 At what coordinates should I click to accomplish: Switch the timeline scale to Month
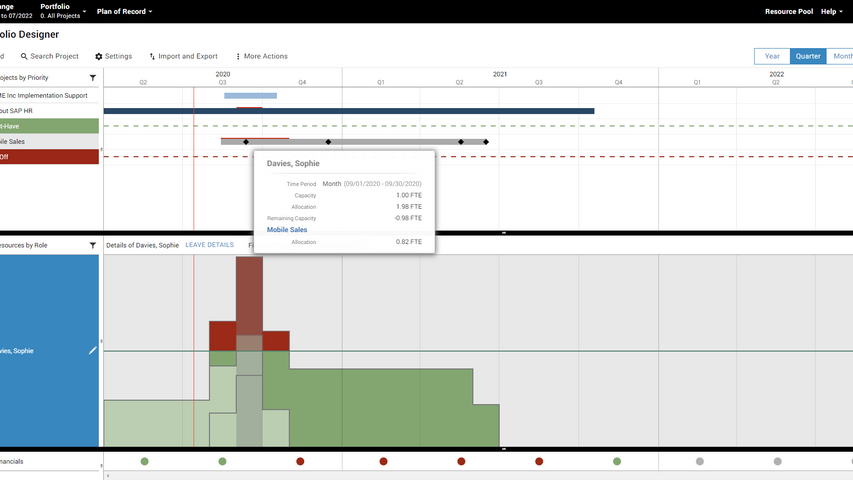[x=840, y=56]
